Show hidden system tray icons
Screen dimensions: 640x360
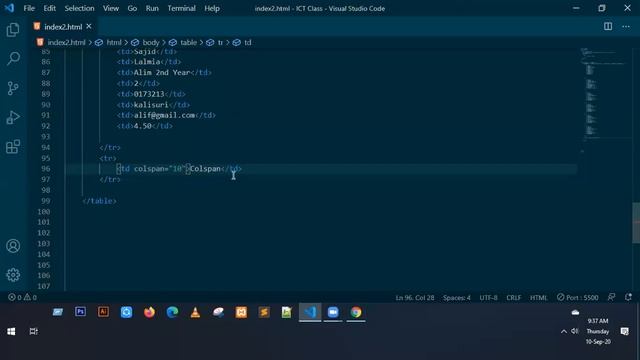(564, 331)
